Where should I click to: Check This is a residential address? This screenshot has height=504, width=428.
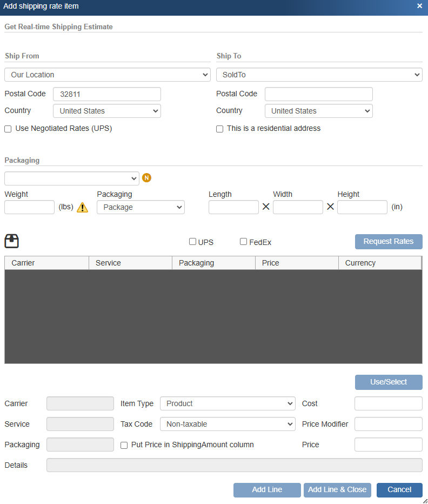220,129
